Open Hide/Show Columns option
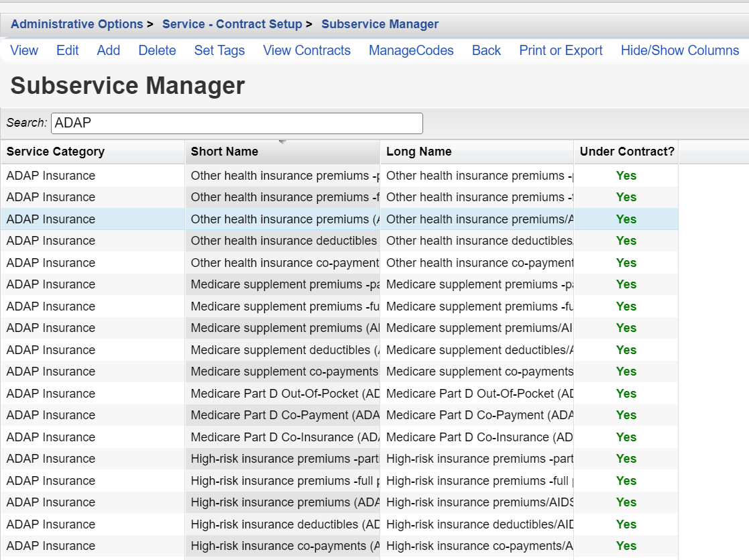The image size is (749, 560). coord(680,50)
